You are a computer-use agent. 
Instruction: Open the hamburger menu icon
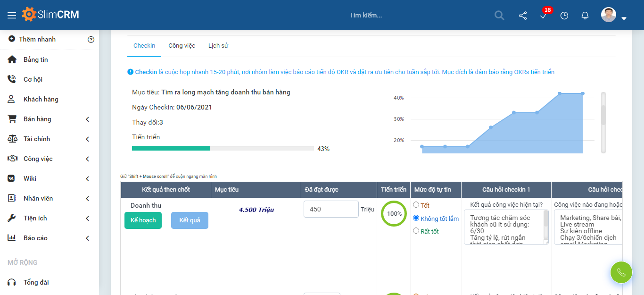pyautogui.click(x=12, y=15)
